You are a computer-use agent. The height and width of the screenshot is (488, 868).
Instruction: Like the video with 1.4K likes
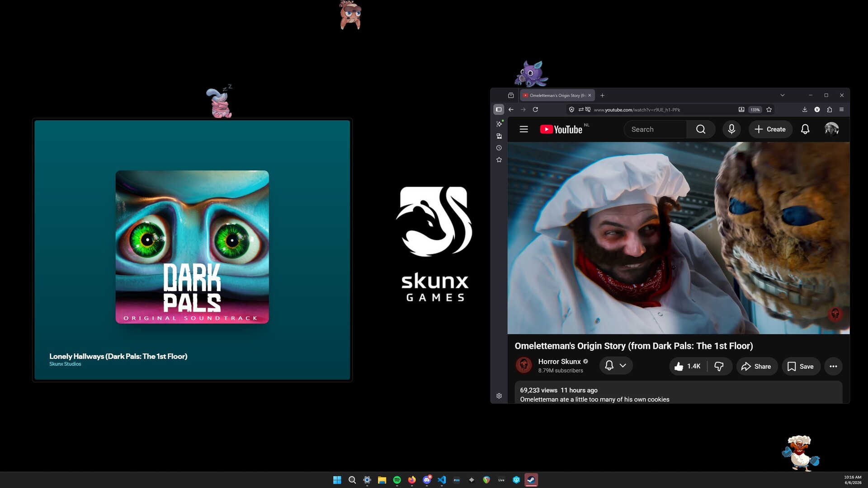[x=688, y=366]
